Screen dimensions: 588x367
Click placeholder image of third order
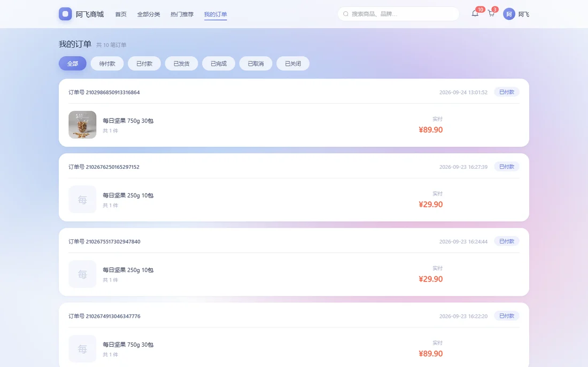tap(82, 274)
